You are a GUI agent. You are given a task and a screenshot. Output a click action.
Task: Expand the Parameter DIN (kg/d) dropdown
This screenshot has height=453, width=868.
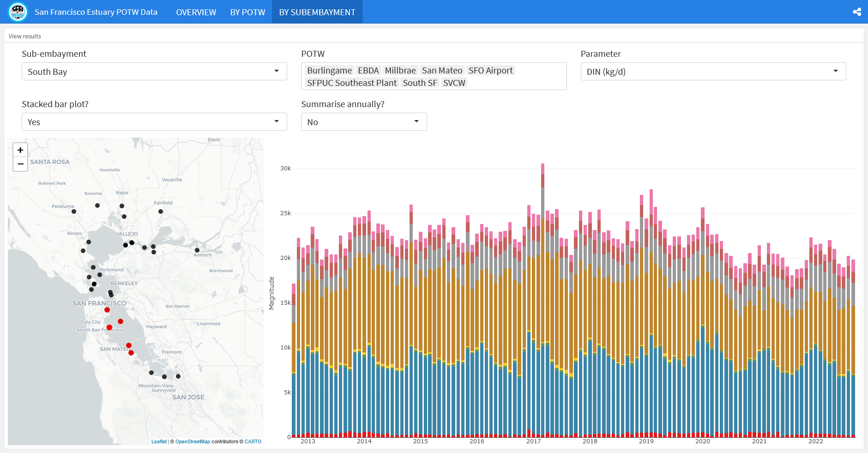(713, 72)
